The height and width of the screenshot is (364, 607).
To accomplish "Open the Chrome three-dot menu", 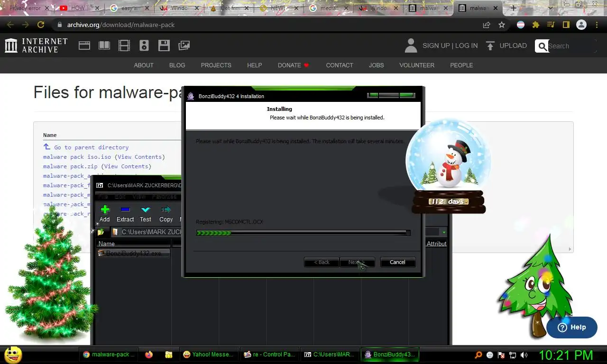I will 597,25.
